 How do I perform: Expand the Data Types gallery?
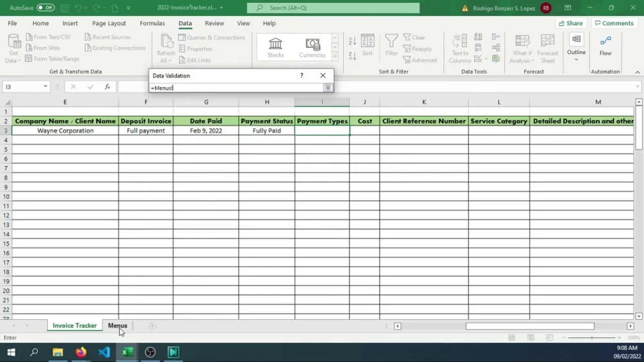coord(335,56)
